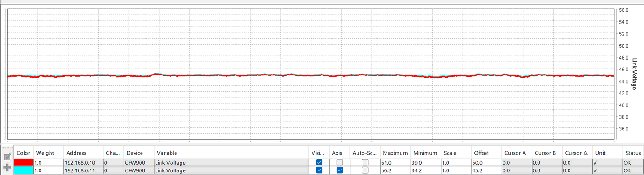Click the Variable column header
This screenshot has height=175, width=644.
tap(231, 153)
